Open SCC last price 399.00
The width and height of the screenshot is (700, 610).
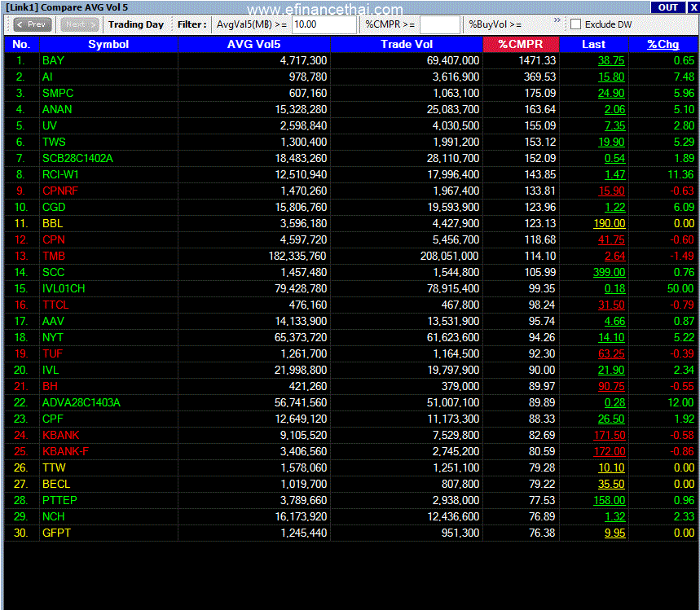click(x=609, y=272)
